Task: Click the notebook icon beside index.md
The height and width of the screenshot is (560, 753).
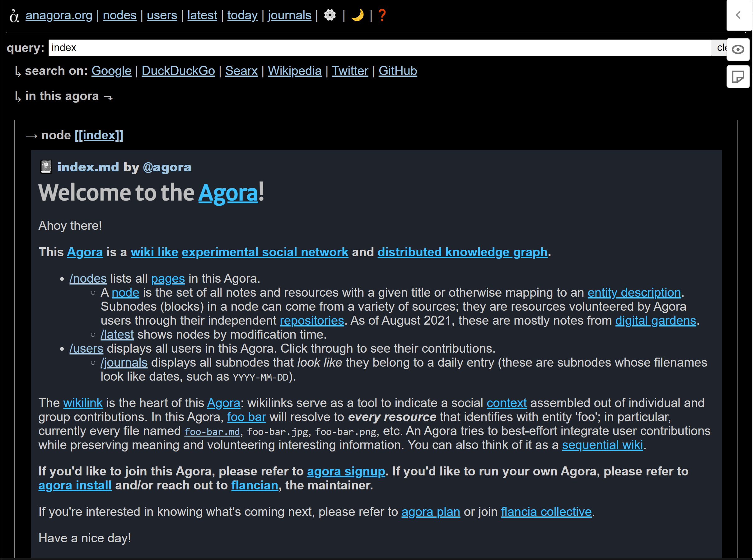Action: [x=46, y=167]
